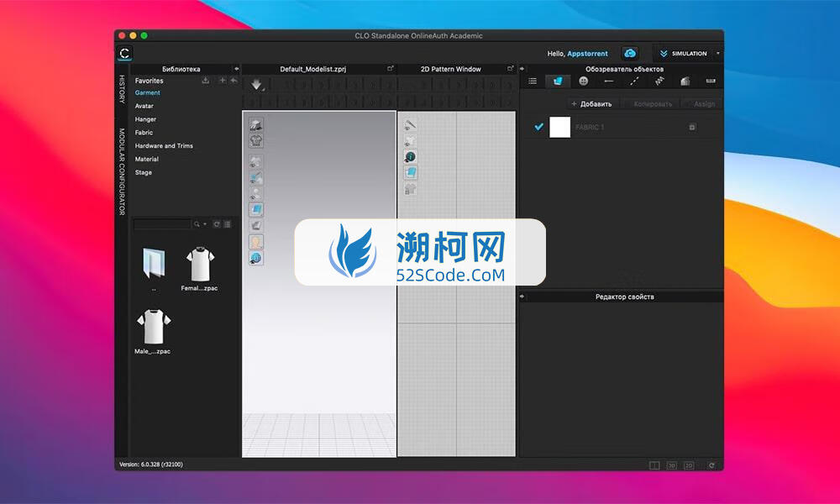The image size is (840, 504).
Task: Click the 2D view layout icon in status bar
Action: [689, 465]
